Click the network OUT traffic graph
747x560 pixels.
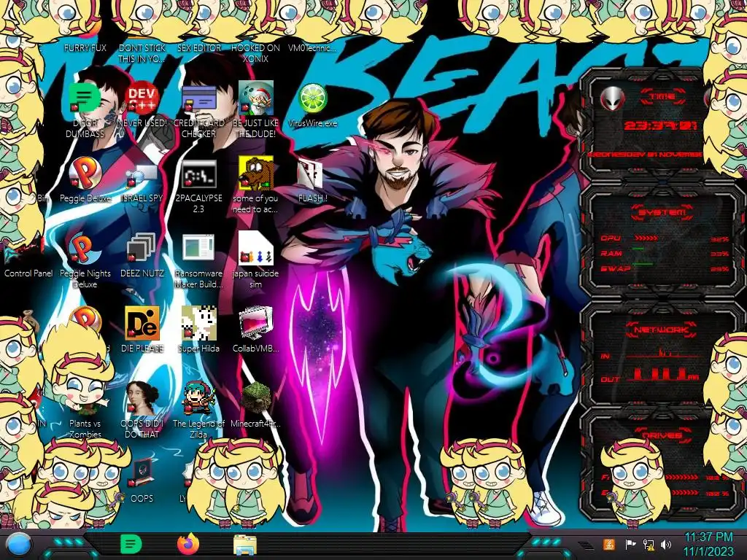pos(662,374)
